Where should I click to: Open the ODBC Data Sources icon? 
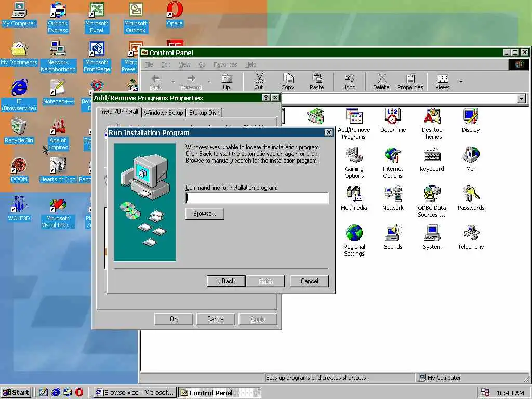432,202
